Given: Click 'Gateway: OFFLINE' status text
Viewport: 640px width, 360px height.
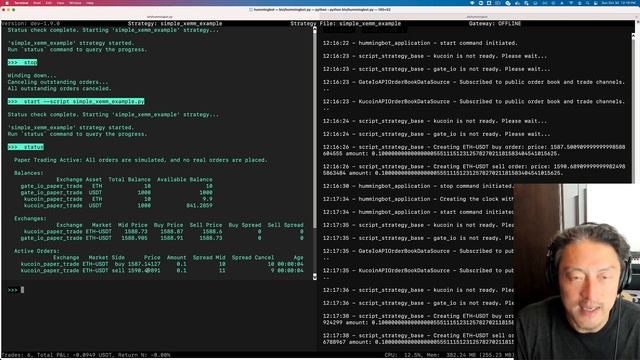Looking at the screenshot, I should pyautogui.click(x=495, y=24).
